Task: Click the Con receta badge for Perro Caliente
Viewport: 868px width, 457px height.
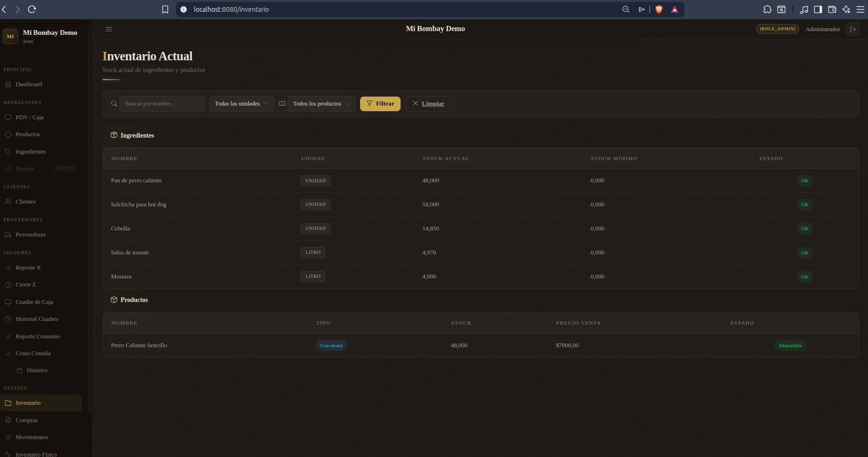Action: click(331, 346)
